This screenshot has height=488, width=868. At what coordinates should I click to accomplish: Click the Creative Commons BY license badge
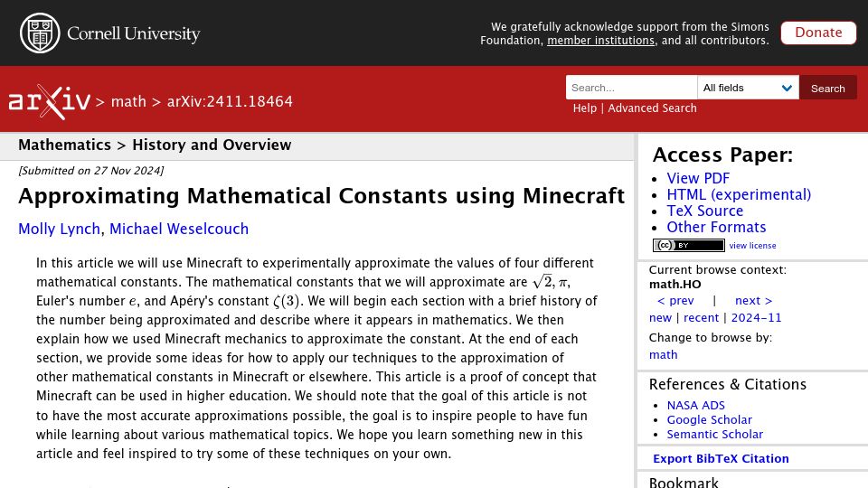[x=689, y=245]
